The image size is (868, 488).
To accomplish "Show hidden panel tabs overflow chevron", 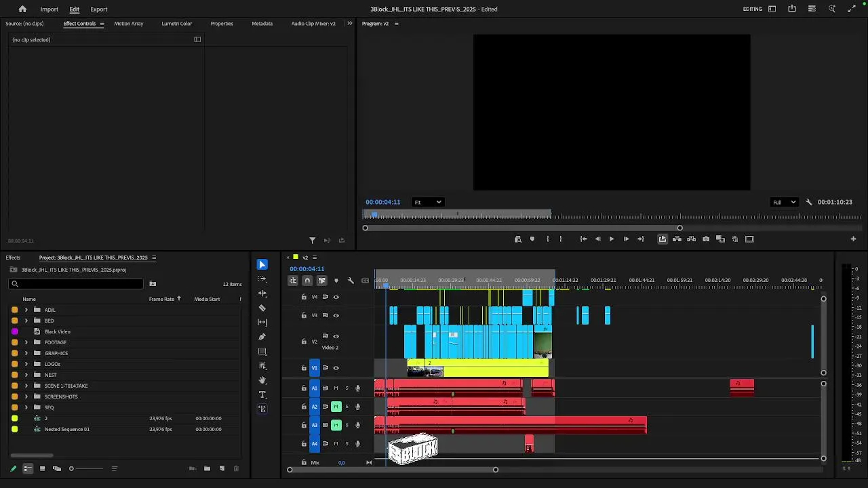I will click(350, 23).
